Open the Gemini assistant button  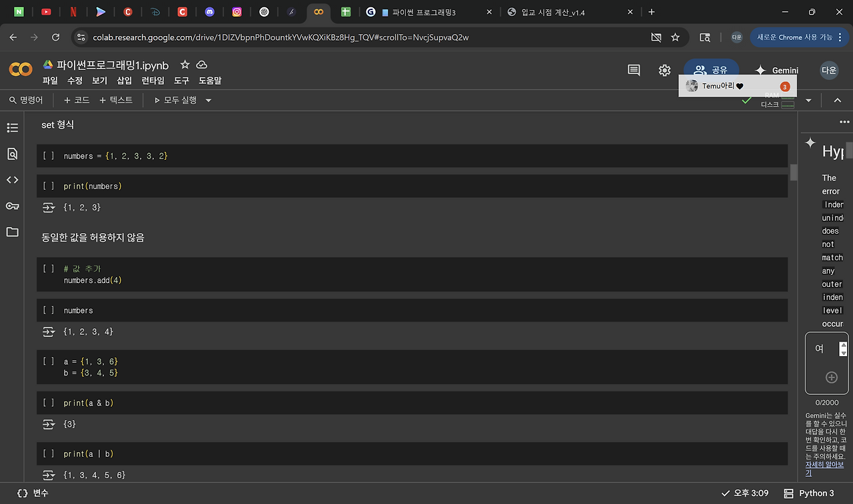(x=776, y=70)
